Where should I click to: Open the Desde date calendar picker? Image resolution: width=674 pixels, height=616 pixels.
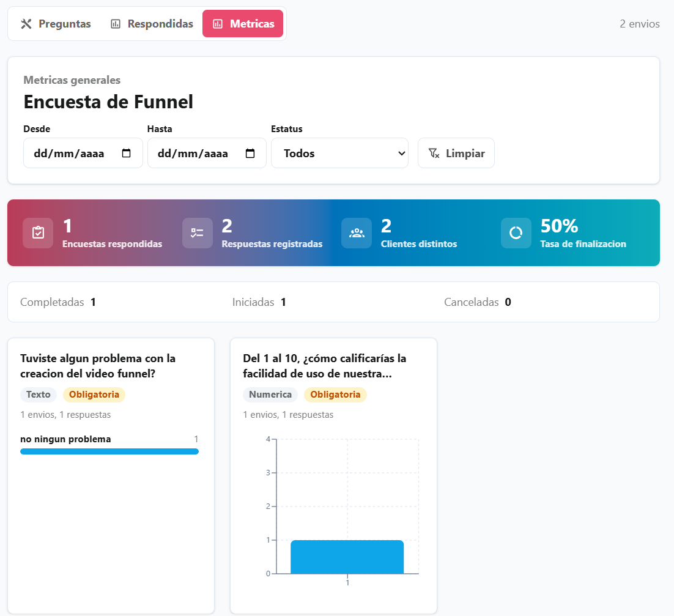(x=127, y=153)
